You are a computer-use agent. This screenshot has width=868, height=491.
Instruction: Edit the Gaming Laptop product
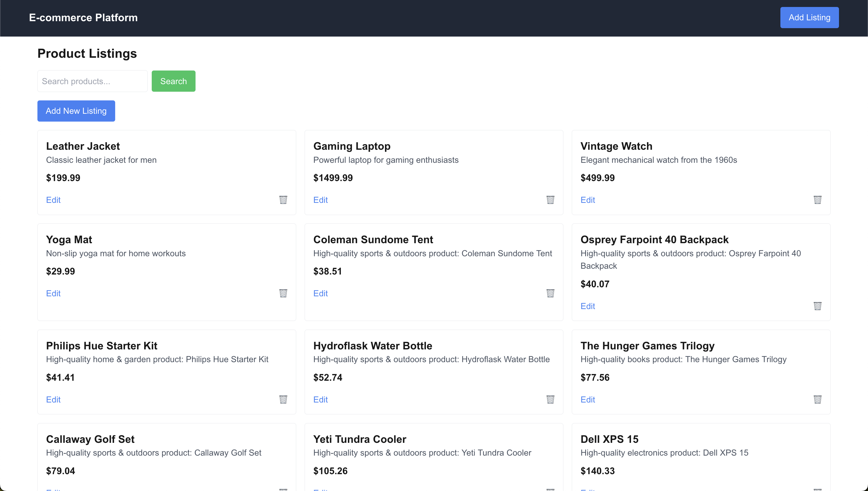tap(320, 200)
